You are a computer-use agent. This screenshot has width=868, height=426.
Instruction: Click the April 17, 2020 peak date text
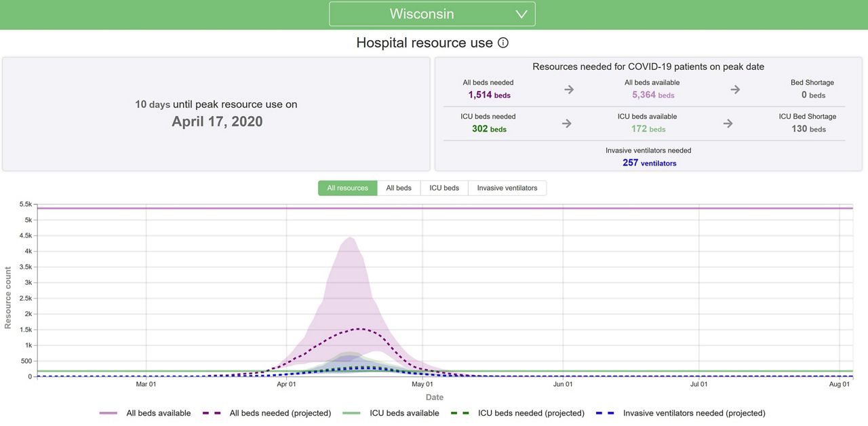point(217,122)
